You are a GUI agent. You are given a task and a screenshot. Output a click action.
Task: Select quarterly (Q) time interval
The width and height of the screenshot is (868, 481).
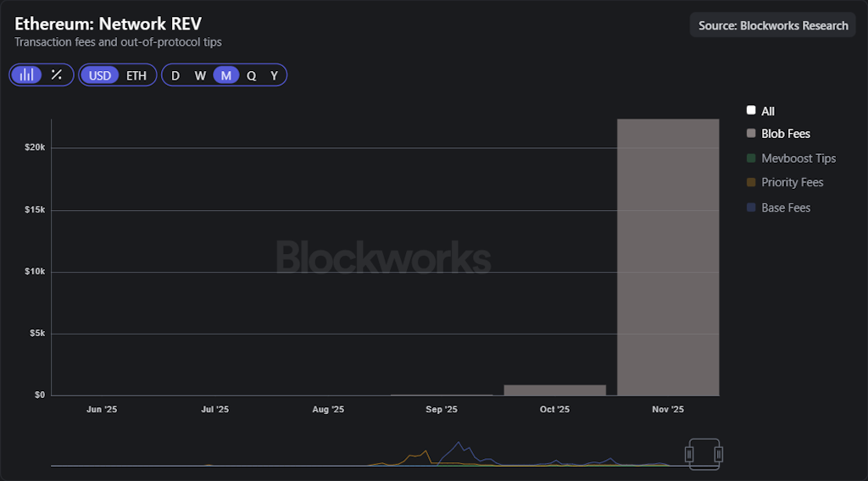251,75
